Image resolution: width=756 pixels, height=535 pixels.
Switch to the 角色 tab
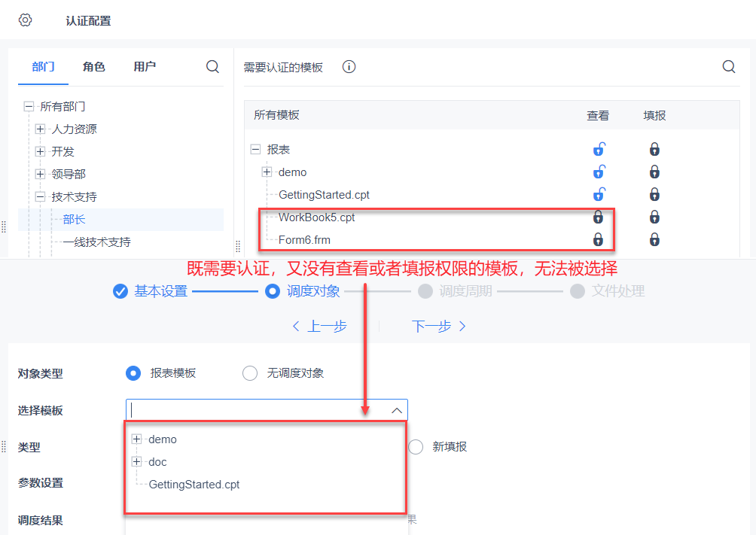tap(94, 66)
